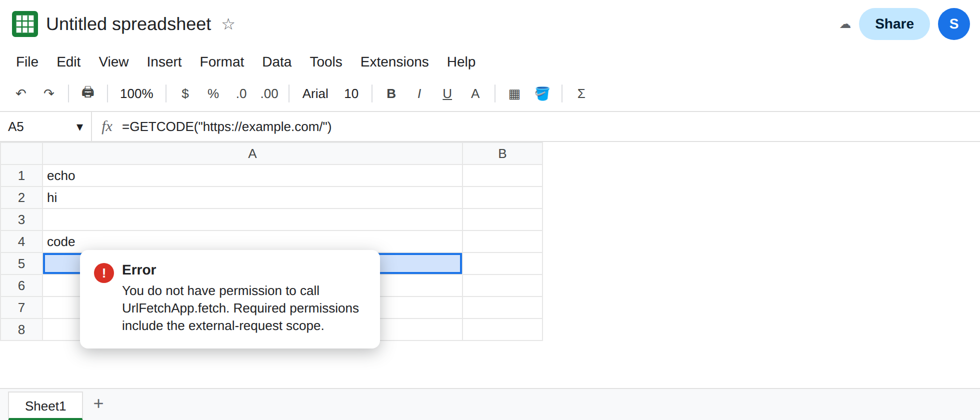Select row 3 header
This screenshot has height=420, width=980.
tap(21, 219)
